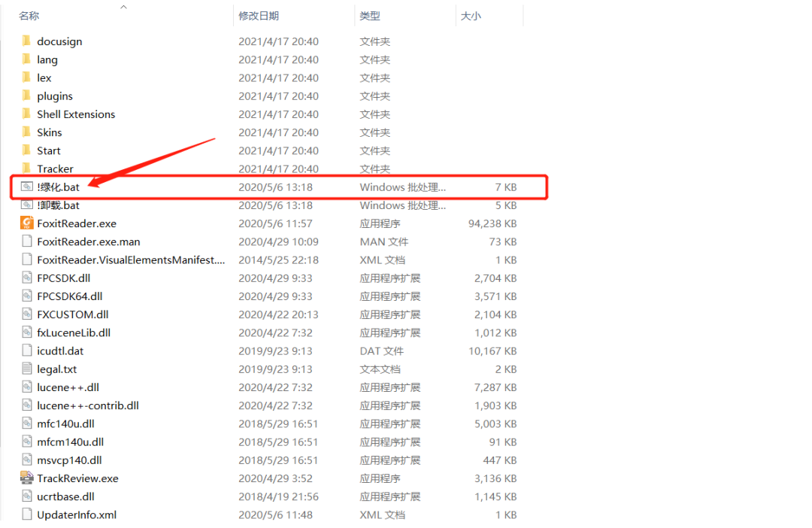The width and height of the screenshot is (812, 528).
Task: Click the 类型 column header
Action: point(370,15)
